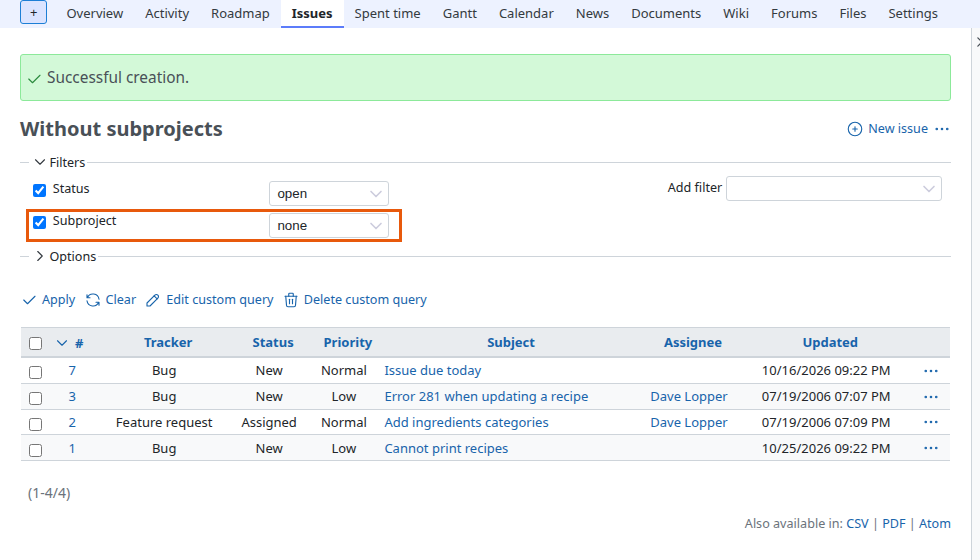The image size is (980, 560).
Task: Open the Overview tab
Action: [95, 14]
